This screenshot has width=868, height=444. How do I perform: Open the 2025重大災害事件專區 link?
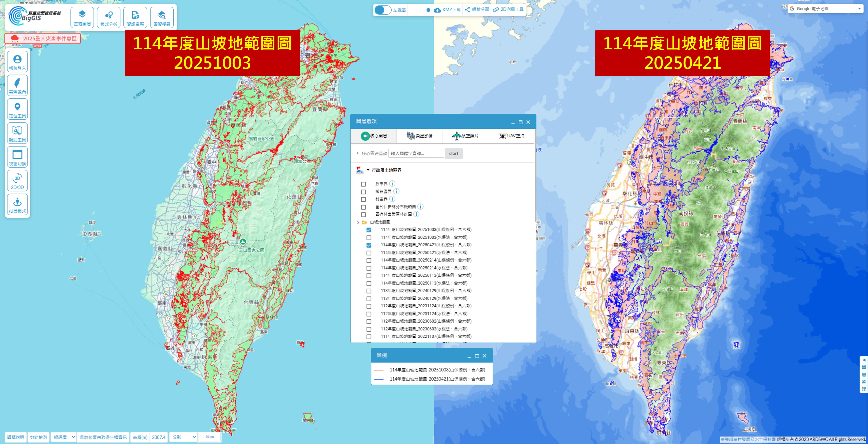pos(43,38)
